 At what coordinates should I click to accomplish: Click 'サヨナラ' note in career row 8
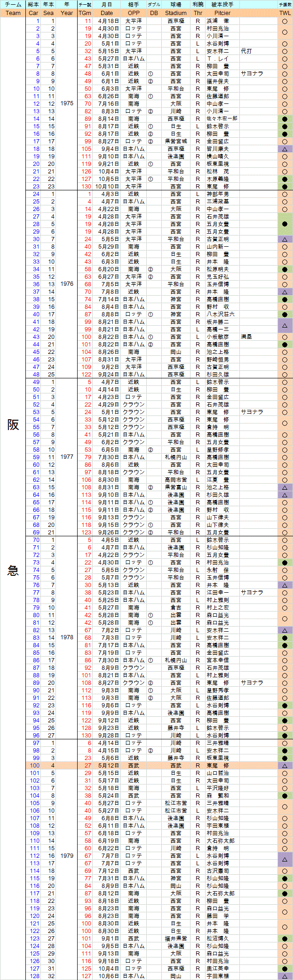(252, 73)
